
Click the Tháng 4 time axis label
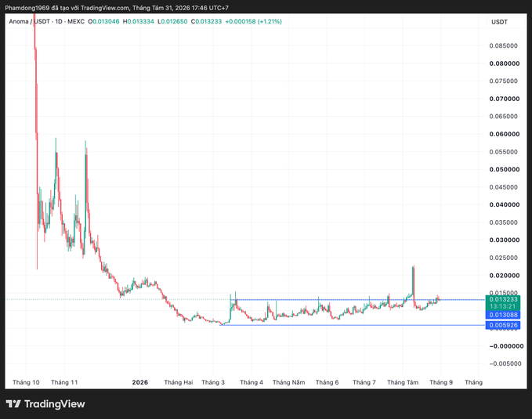252,382
